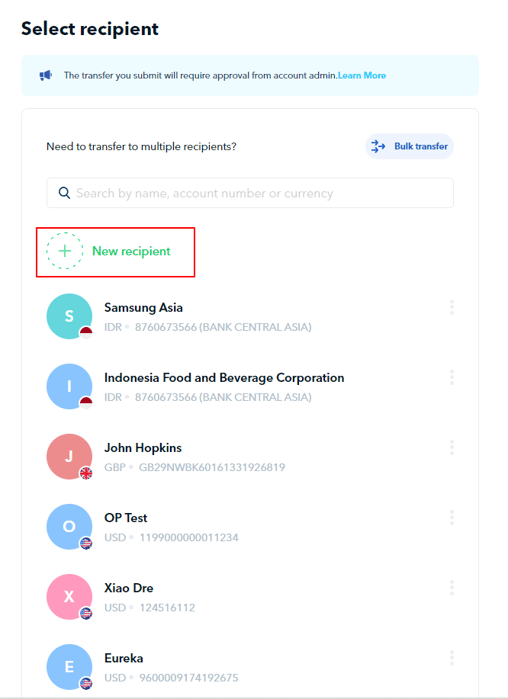Click Eureka blue E avatar

[69, 667]
